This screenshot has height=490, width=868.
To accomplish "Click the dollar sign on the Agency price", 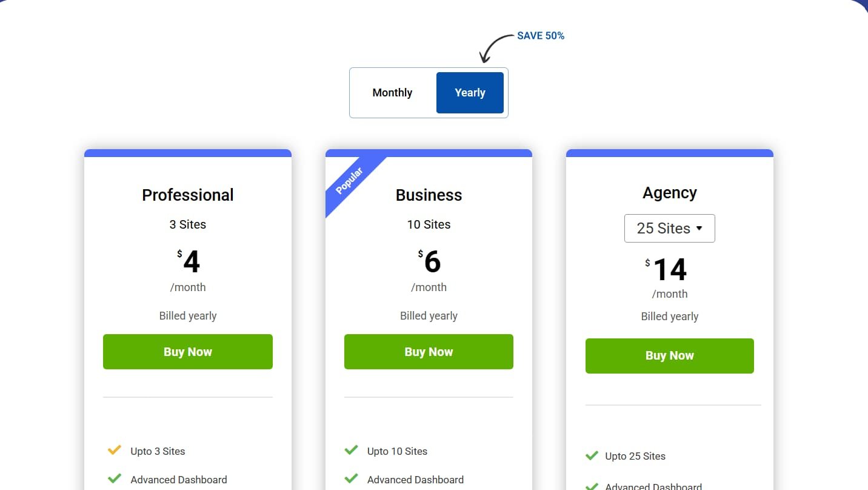I will point(647,263).
